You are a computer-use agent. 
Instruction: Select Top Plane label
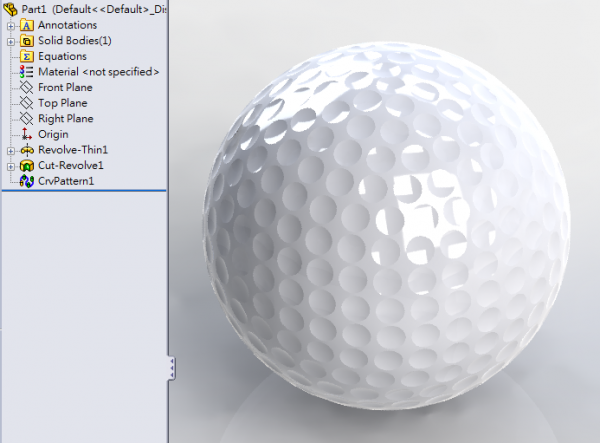click(63, 103)
